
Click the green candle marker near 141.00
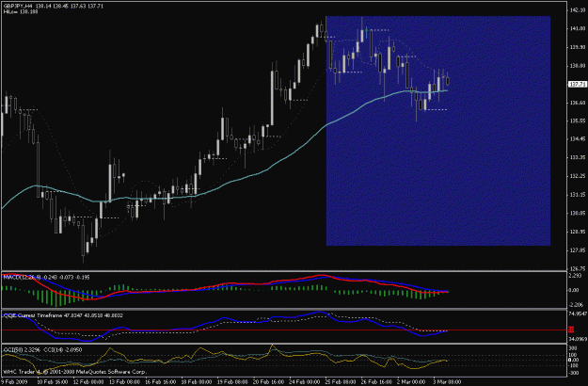366,32
